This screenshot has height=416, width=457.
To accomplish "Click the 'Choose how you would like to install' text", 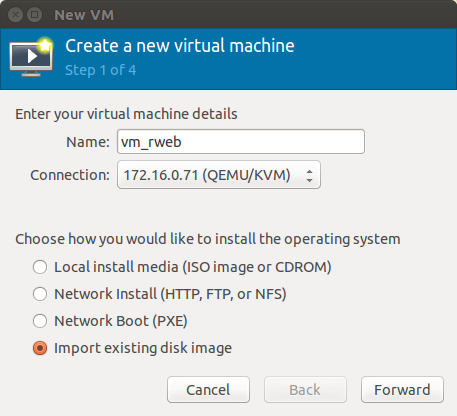I will point(208,239).
